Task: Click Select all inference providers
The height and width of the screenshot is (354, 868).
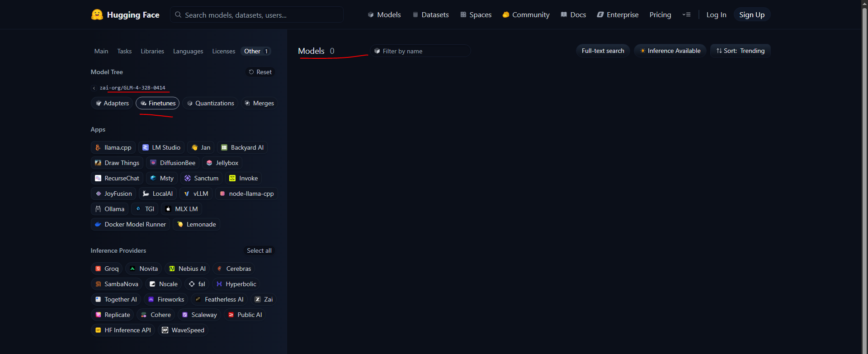Action: pos(259,250)
